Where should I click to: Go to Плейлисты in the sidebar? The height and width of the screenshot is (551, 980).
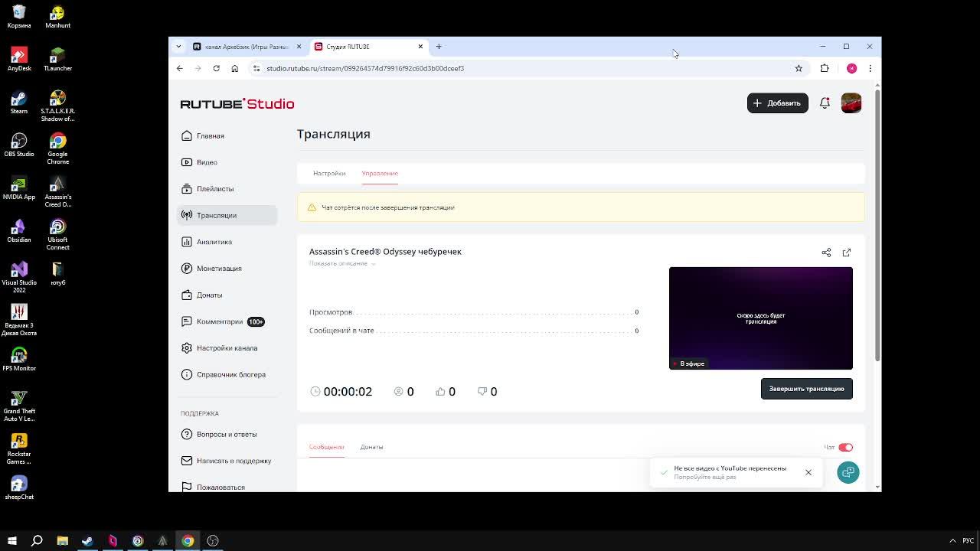pos(208,188)
